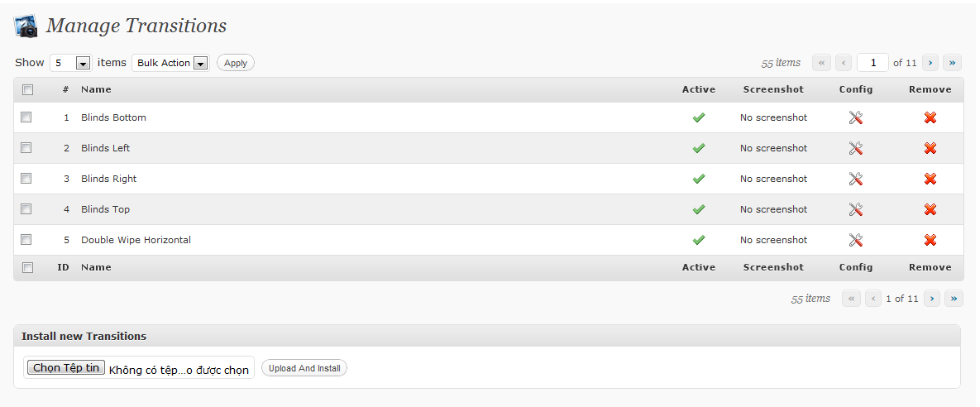Screen dimensions: 980x407
Task: Click the config wrench for Blinds Right
Action: point(856,179)
